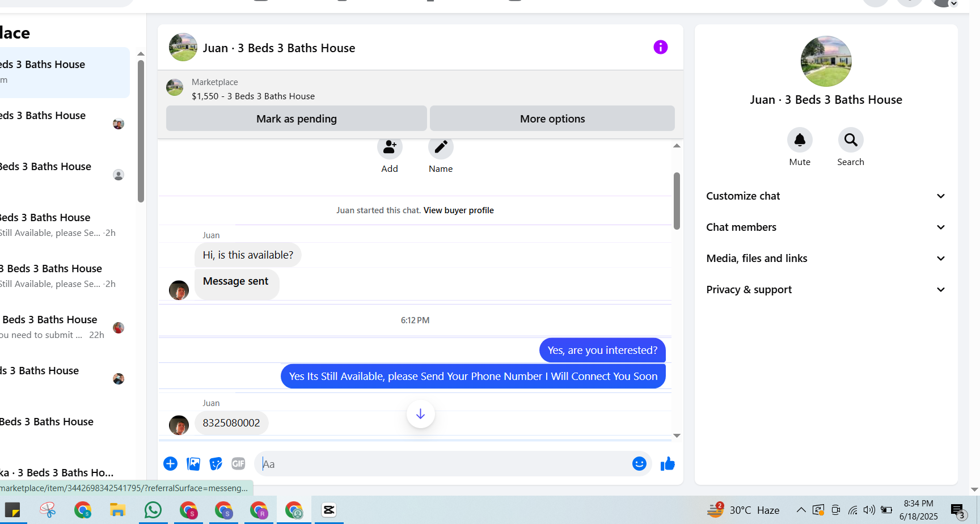Click the battery tray icon
The height and width of the screenshot is (524, 980).
pyautogui.click(x=886, y=510)
